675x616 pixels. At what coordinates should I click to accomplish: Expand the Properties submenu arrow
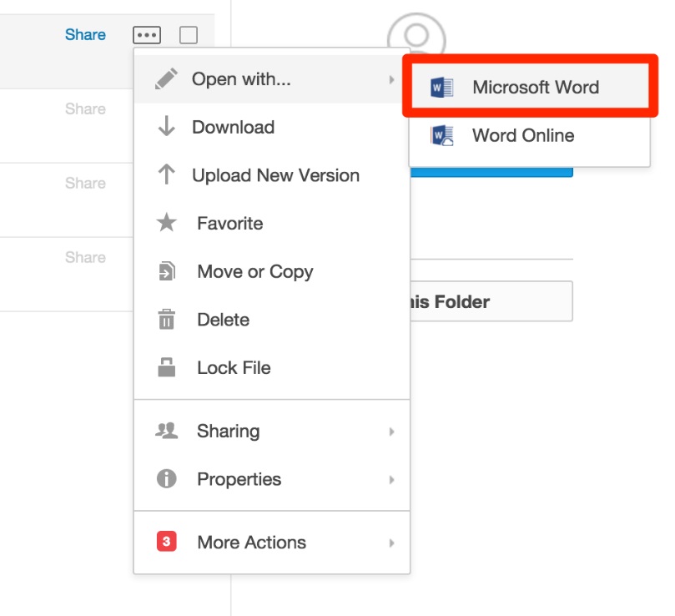(391, 479)
